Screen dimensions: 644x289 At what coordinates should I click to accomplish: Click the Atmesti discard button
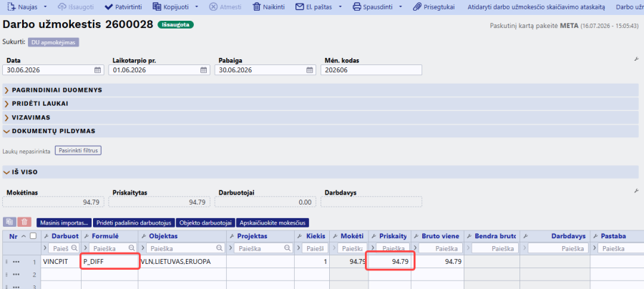227,7
